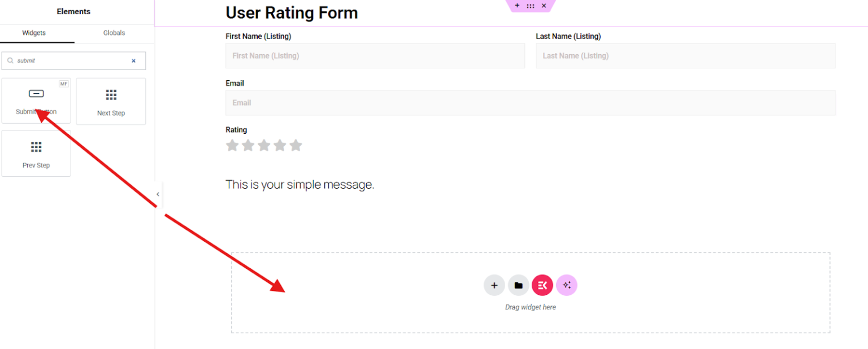This screenshot has height=349, width=868.
Task: Click the Email field label
Action: [x=235, y=83]
